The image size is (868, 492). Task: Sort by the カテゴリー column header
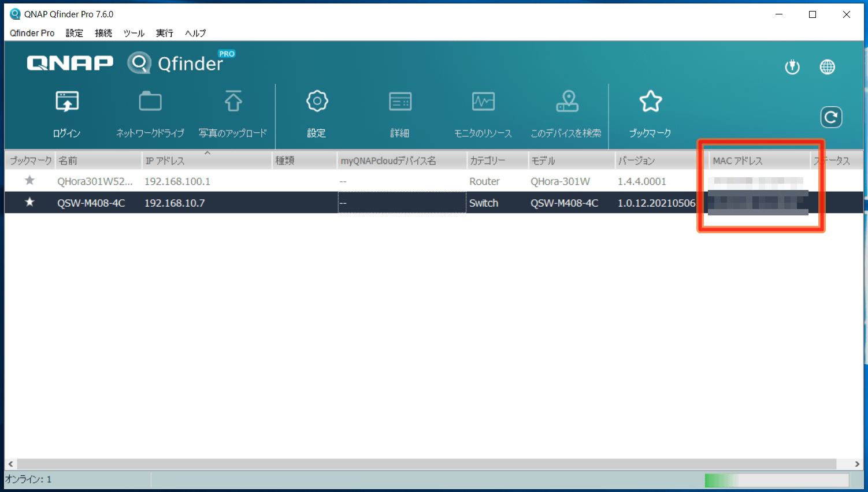point(497,161)
